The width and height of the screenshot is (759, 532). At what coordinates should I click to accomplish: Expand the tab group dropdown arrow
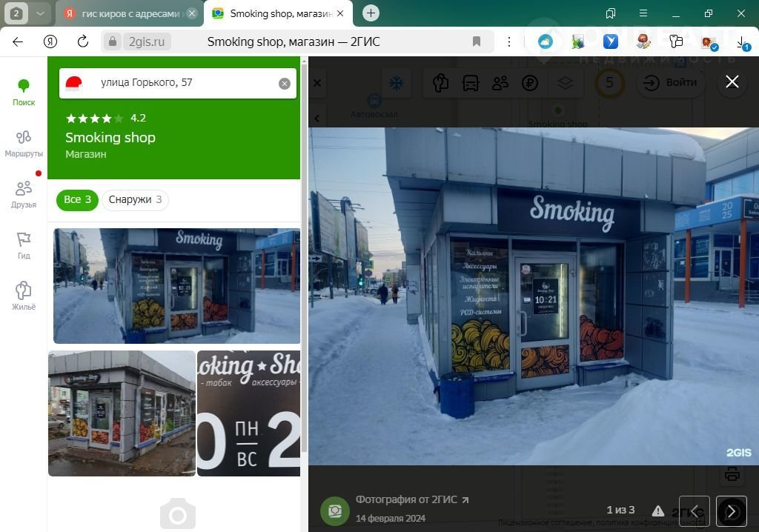point(41,13)
